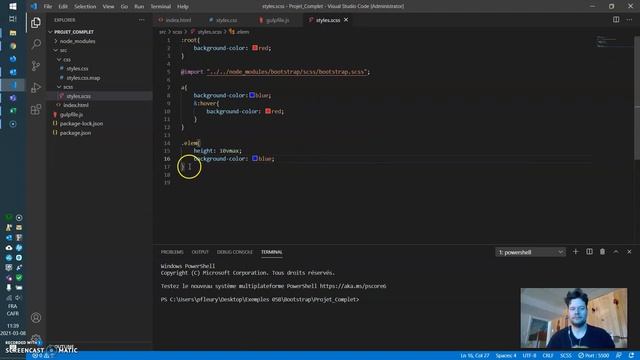The width and height of the screenshot is (640, 360).
Task: Click the Windows Start button
Action: [13, 6]
